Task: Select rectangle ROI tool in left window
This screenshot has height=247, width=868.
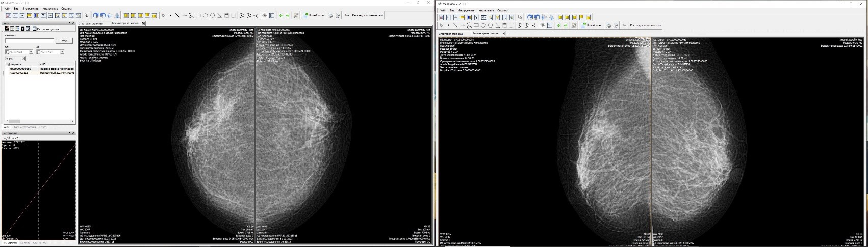Action: tap(198, 15)
